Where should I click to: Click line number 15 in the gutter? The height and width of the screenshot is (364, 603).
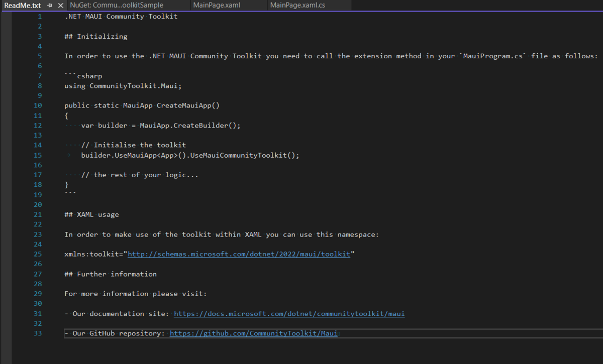click(38, 156)
